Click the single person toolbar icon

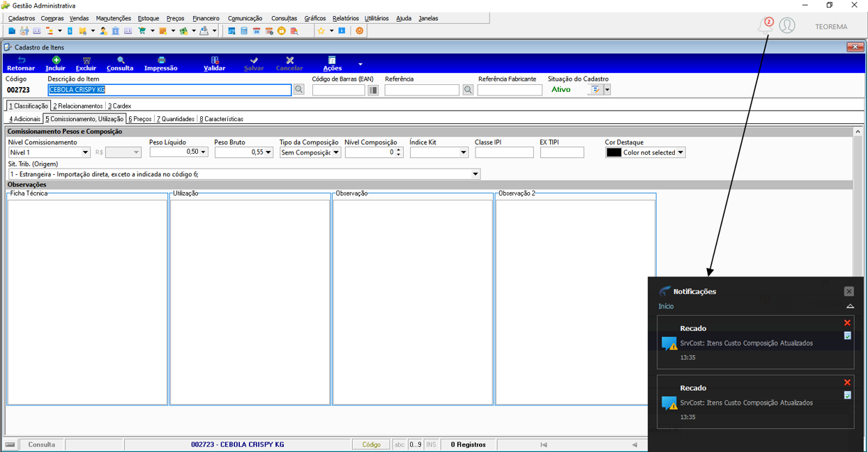103,31
